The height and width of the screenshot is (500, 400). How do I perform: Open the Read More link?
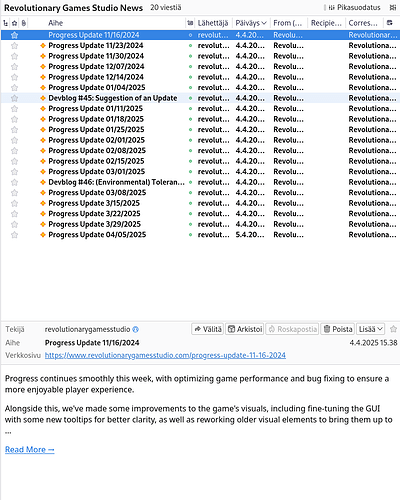point(29,450)
